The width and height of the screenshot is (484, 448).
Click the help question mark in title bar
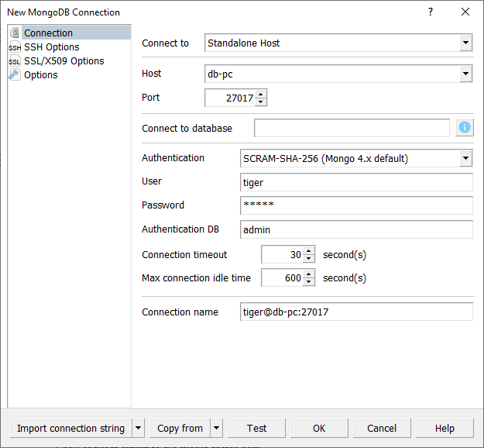click(431, 12)
